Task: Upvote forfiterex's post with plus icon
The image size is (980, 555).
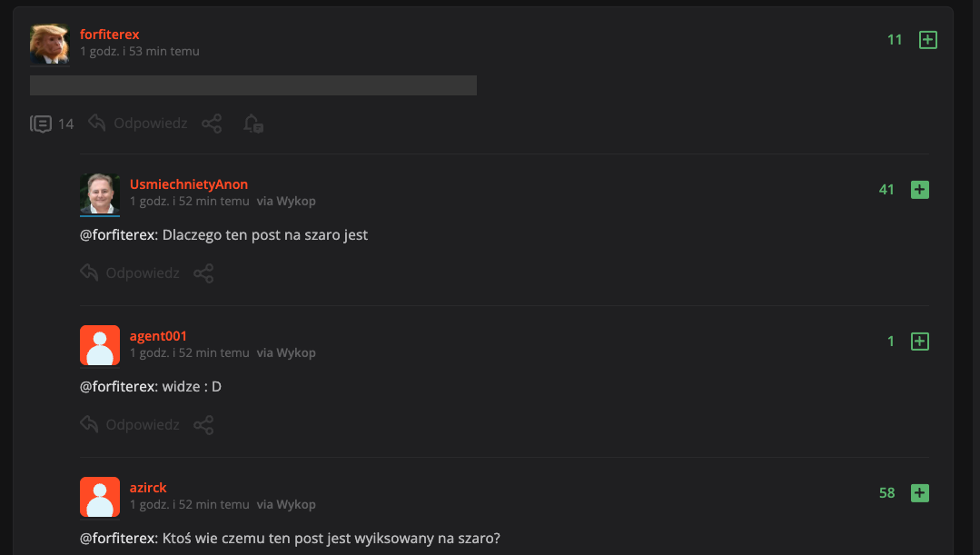Action: pyautogui.click(x=927, y=40)
